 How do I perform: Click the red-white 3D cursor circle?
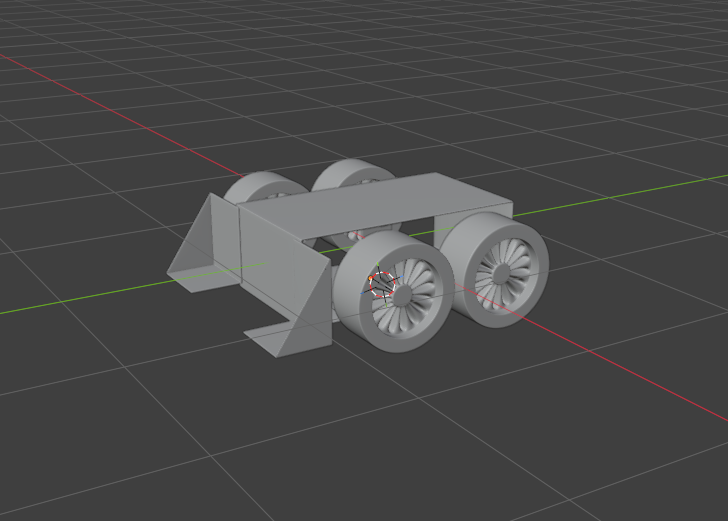tap(382, 285)
